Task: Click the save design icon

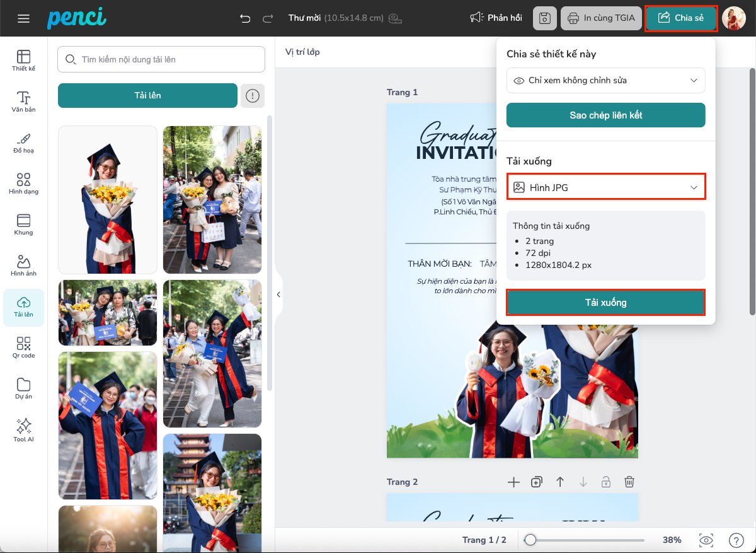Action: (545, 18)
